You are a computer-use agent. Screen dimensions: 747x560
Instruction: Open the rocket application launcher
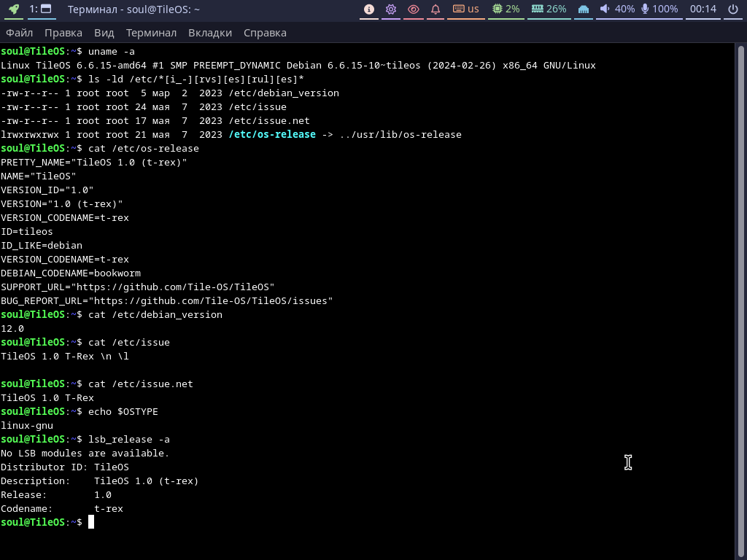click(x=13, y=9)
